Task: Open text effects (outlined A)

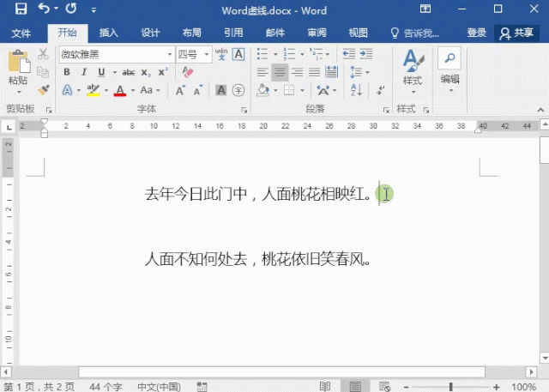Action: (67, 90)
